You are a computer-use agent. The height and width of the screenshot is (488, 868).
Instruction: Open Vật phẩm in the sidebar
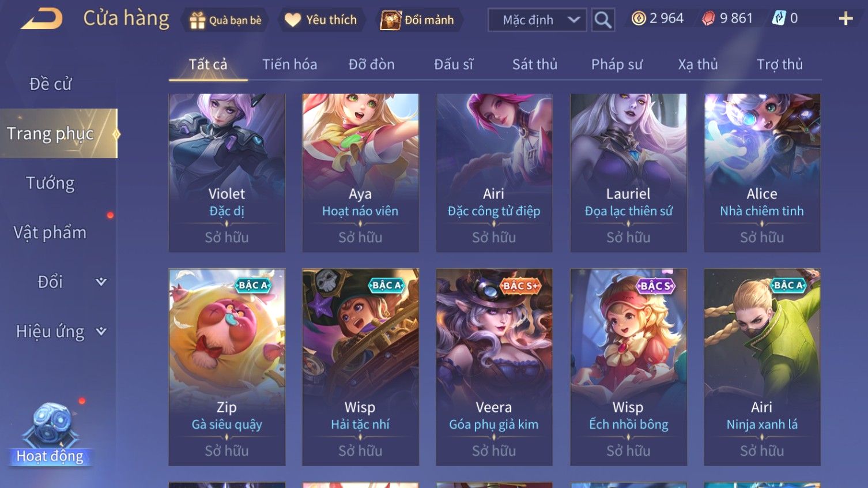50,232
